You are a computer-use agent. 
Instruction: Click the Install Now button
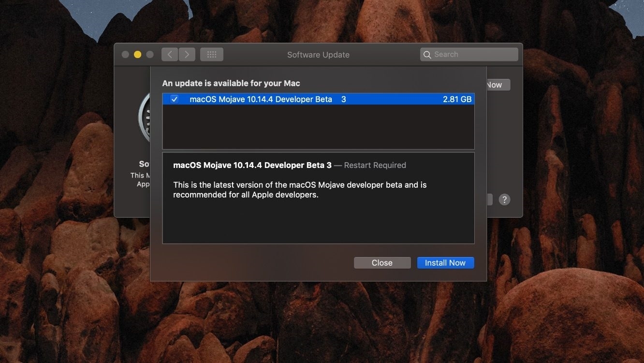click(445, 263)
